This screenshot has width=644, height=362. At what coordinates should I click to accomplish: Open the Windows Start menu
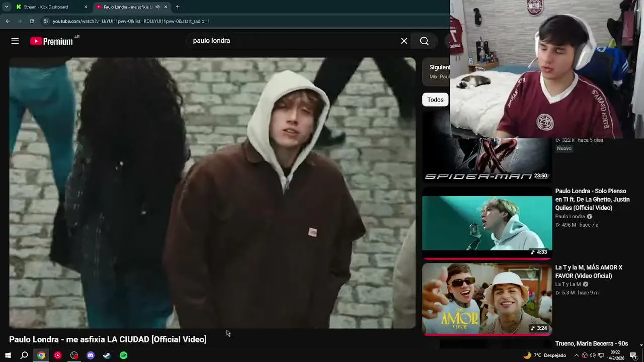point(8,355)
